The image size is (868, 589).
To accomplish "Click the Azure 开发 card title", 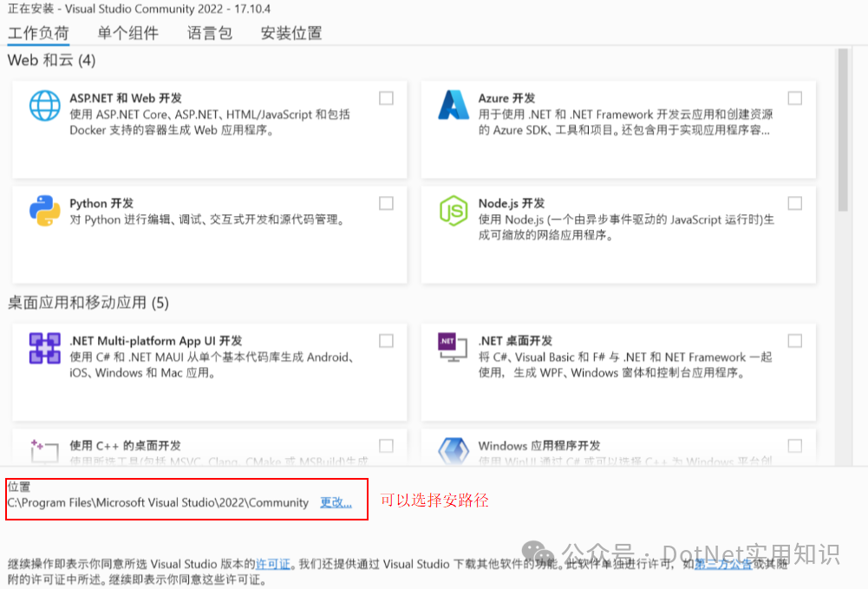I will tap(506, 99).
